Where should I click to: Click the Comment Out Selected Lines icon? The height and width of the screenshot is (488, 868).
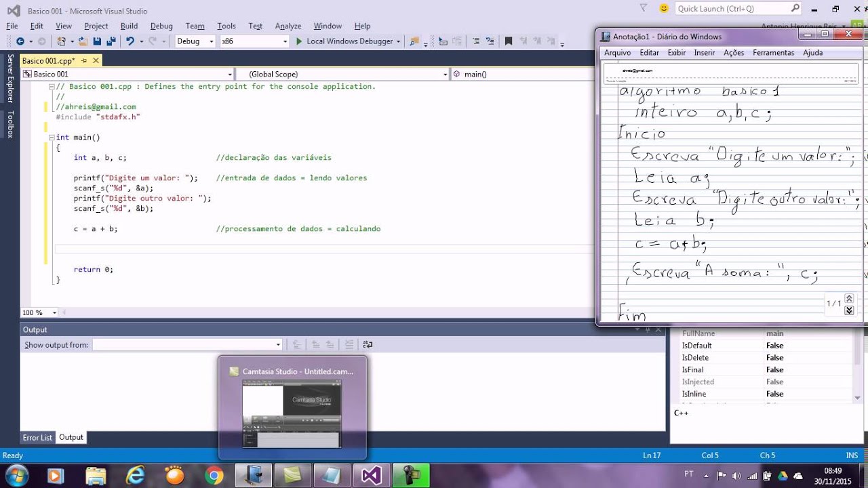point(475,41)
